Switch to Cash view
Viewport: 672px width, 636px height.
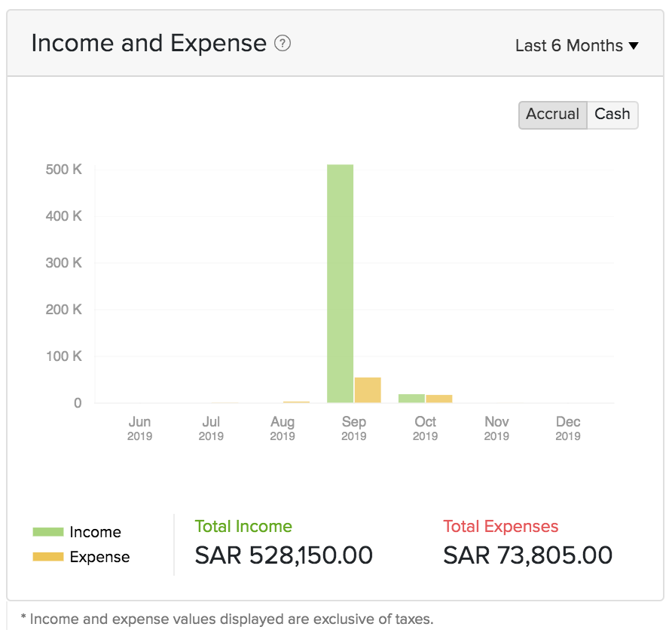pos(612,115)
